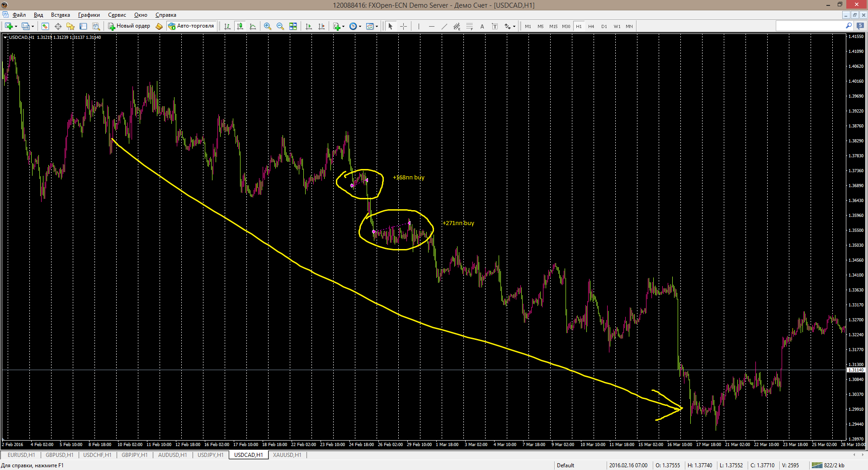Expand the New Chart dropdown arrow

tap(16, 26)
